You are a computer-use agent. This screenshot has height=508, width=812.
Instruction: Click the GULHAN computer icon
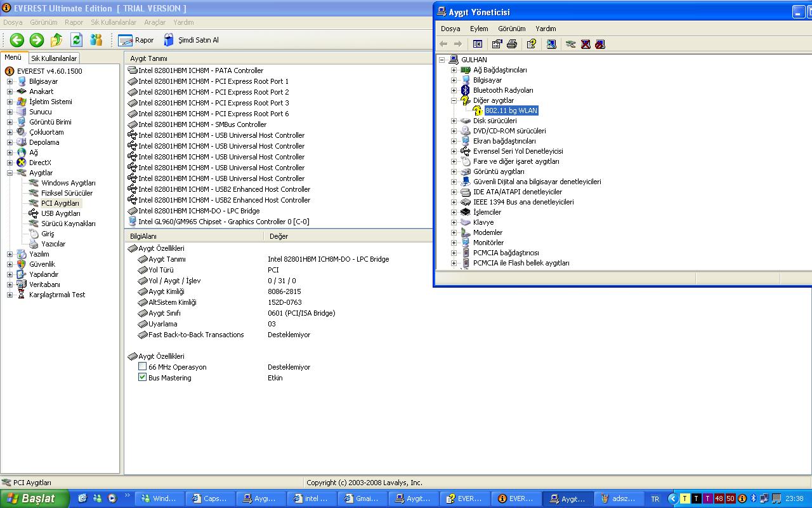[x=454, y=60]
